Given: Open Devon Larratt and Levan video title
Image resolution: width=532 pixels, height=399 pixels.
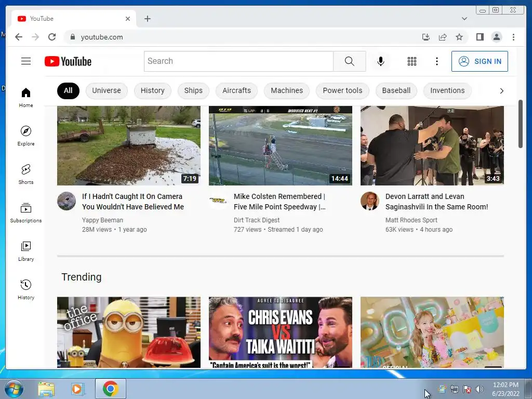Looking at the screenshot, I should click(x=436, y=202).
